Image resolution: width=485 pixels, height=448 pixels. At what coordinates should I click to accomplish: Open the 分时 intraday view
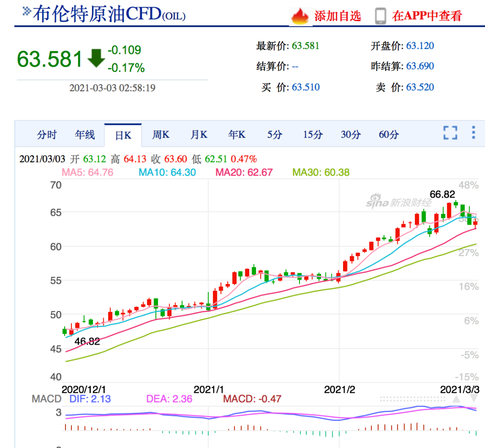point(46,134)
